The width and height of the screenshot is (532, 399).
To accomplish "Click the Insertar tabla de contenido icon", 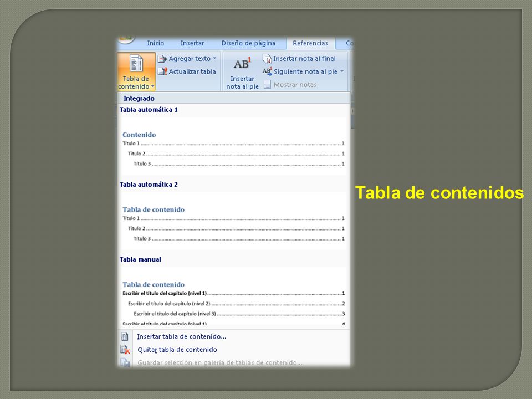I will pos(125,336).
